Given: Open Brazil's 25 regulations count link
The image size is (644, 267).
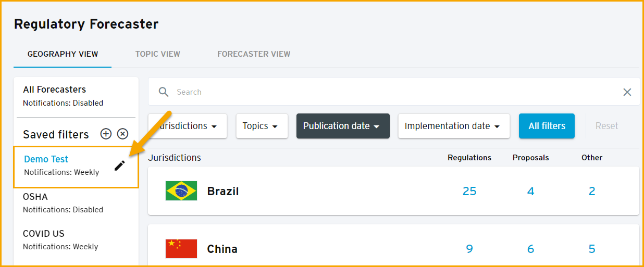Looking at the screenshot, I should coord(469,191).
